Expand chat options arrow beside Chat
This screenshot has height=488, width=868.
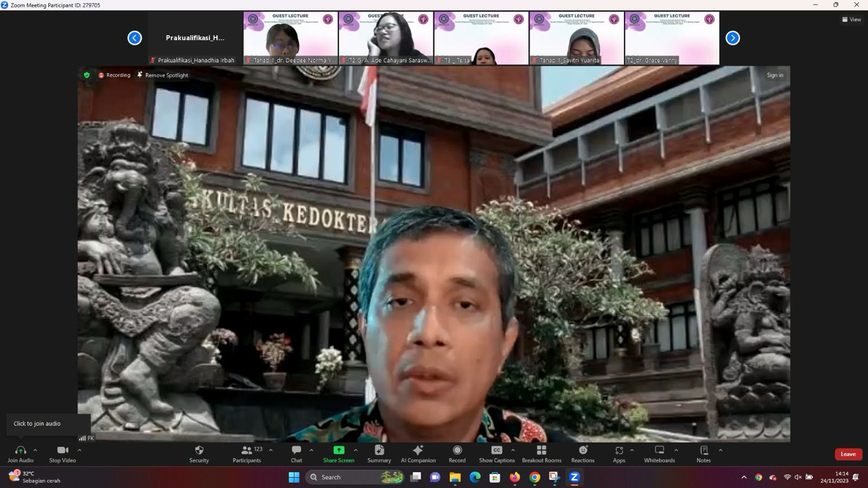click(311, 450)
